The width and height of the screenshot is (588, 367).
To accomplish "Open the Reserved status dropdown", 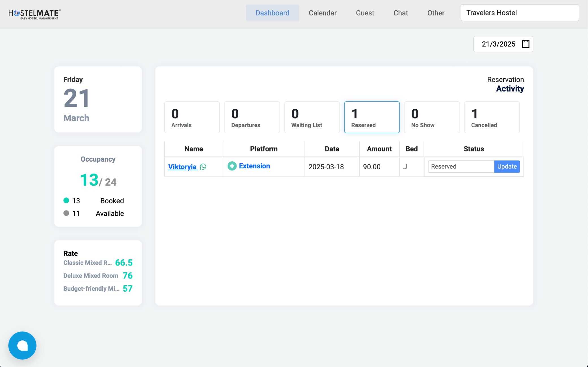I will pyautogui.click(x=461, y=167).
